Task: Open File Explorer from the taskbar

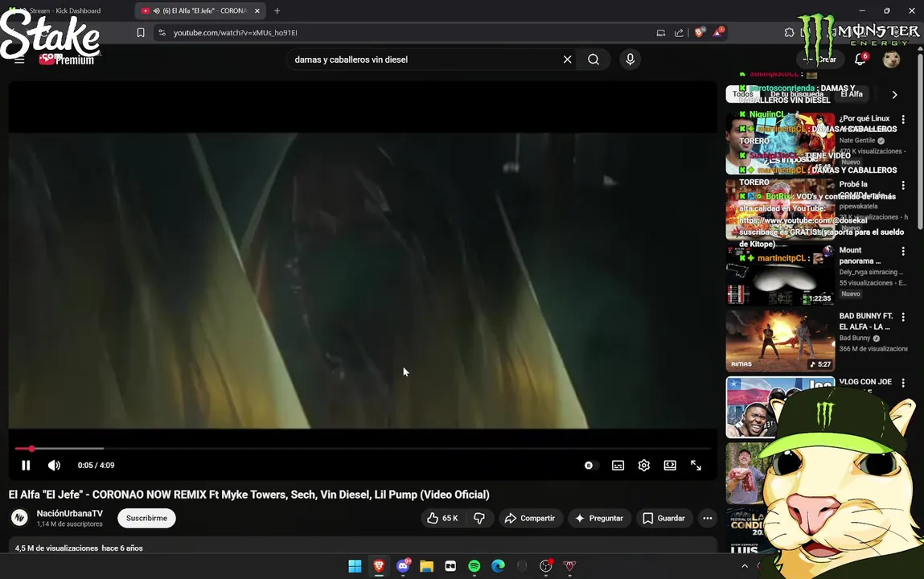Action: point(427,566)
